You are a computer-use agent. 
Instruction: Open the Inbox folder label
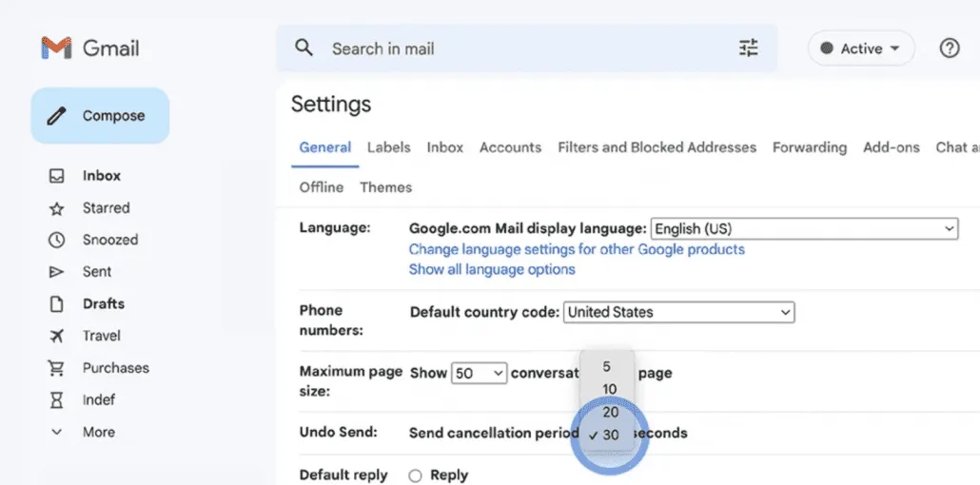coord(101,176)
